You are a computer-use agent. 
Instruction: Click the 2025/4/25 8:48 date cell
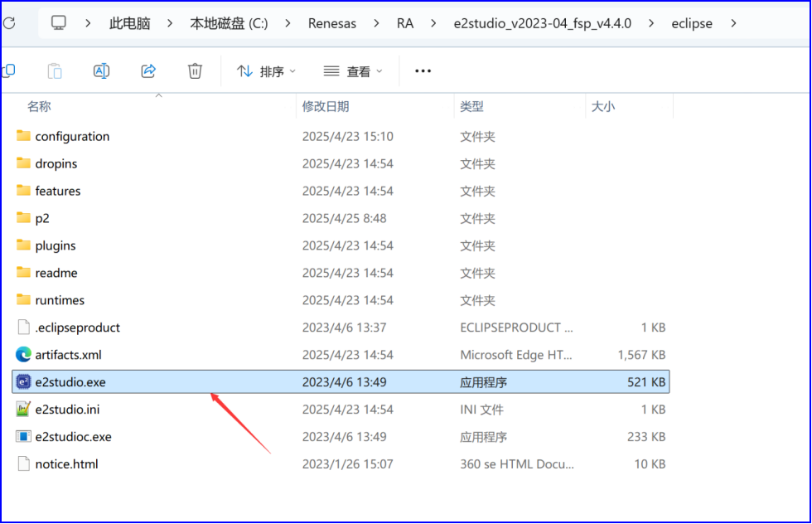click(345, 218)
